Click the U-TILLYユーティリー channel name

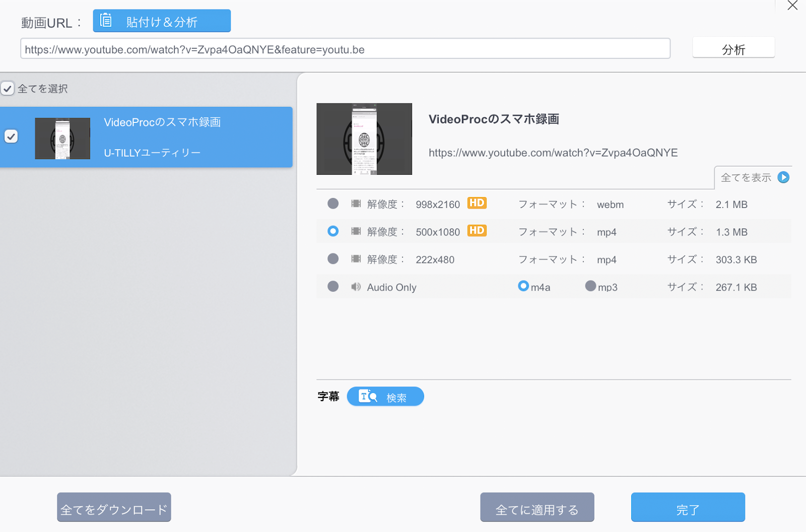(152, 153)
